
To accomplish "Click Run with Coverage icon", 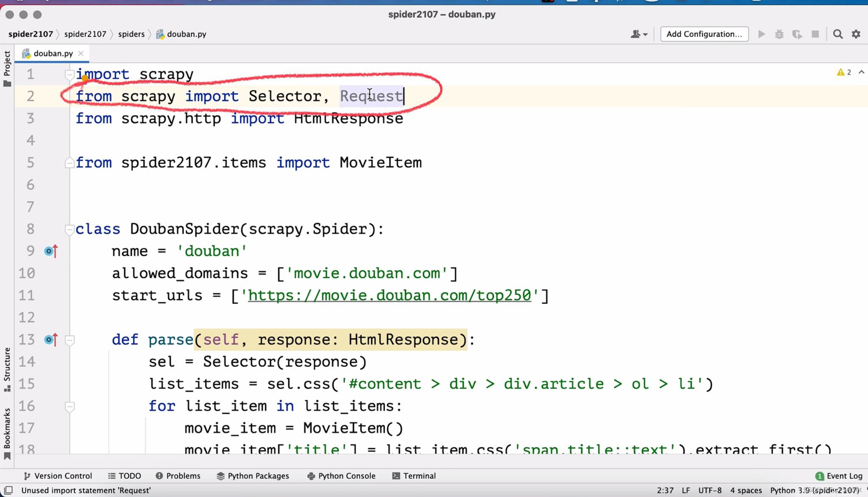I will click(797, 34).
